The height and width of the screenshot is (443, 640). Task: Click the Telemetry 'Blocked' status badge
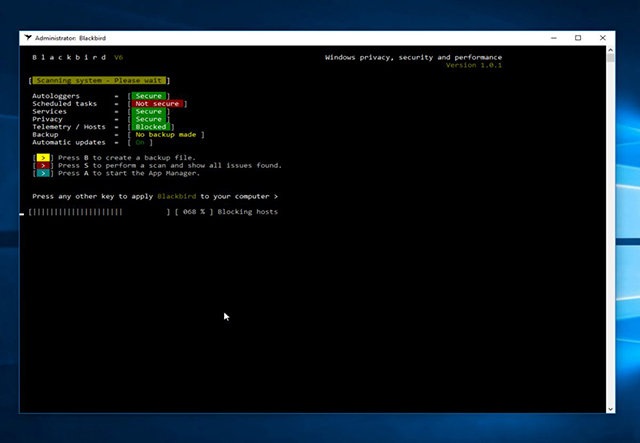[x=151, y=127]
